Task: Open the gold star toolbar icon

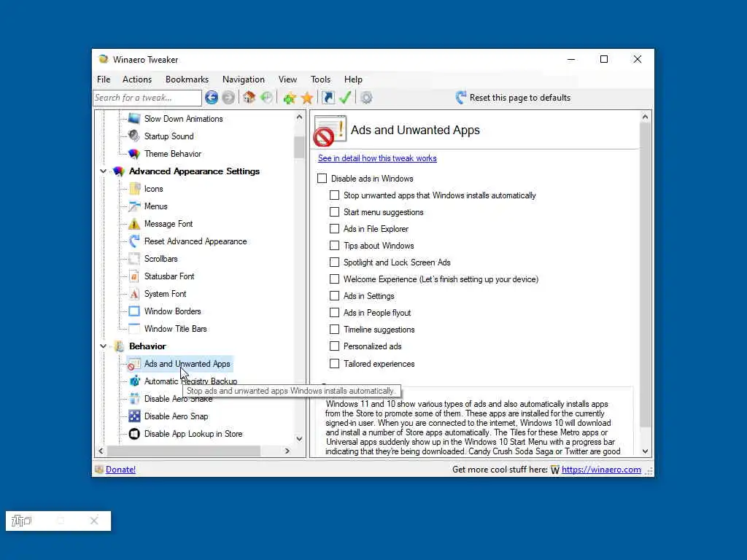Action: [307, 98]
